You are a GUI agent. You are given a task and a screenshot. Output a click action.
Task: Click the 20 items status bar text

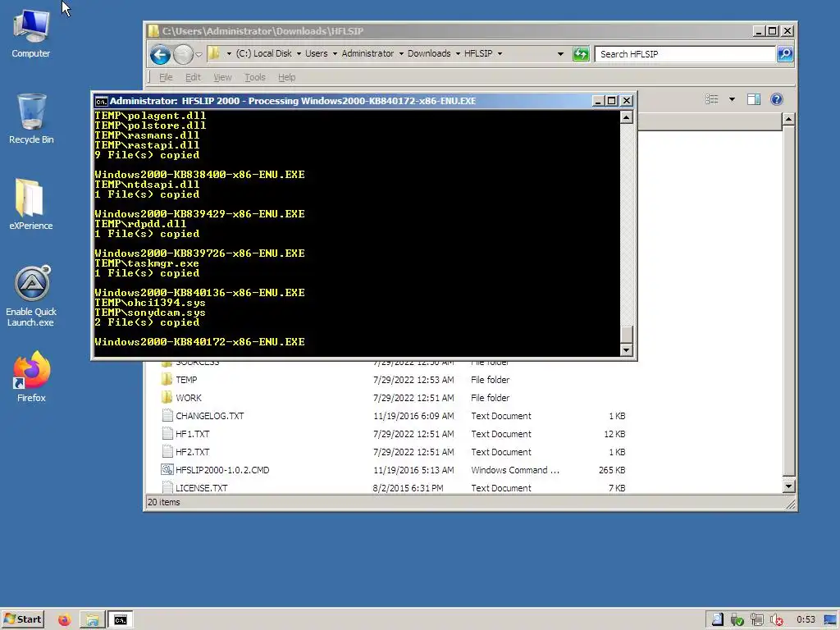[x=164, y=503]
